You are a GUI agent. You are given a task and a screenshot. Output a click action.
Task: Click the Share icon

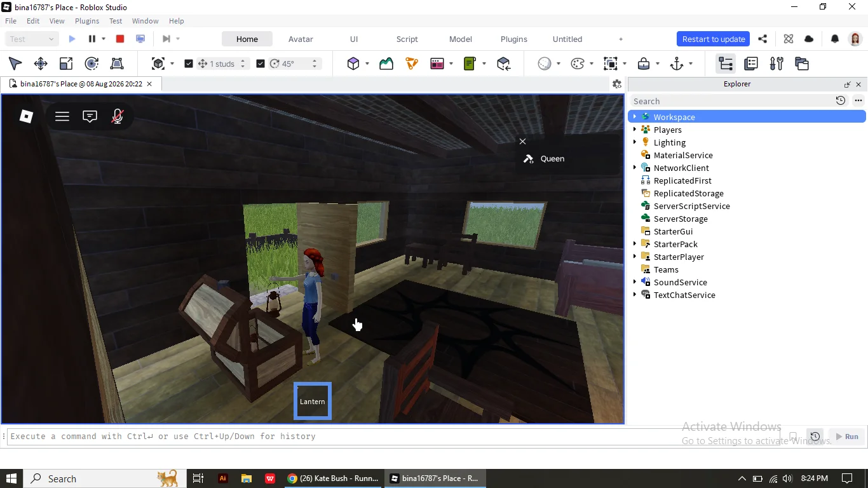763,39
